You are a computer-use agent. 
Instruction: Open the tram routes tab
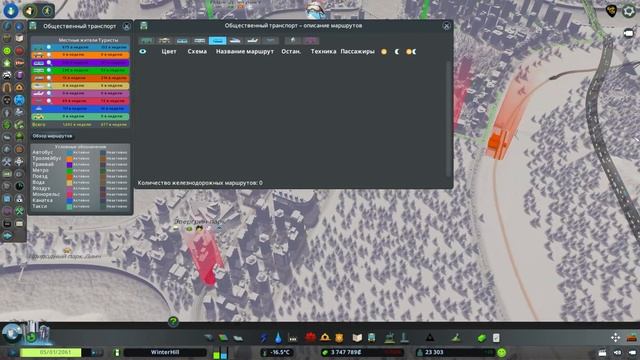click(x=182, y=40)
